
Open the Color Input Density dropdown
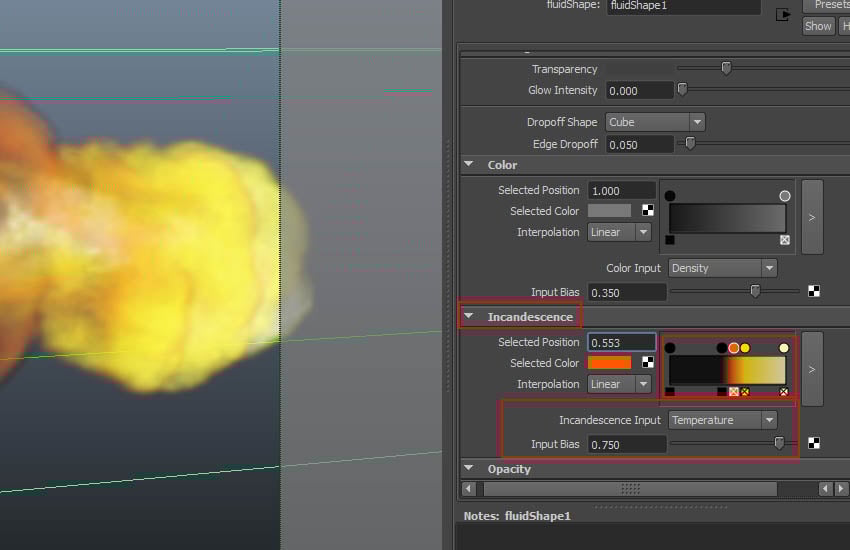click(x=722, y=268)
